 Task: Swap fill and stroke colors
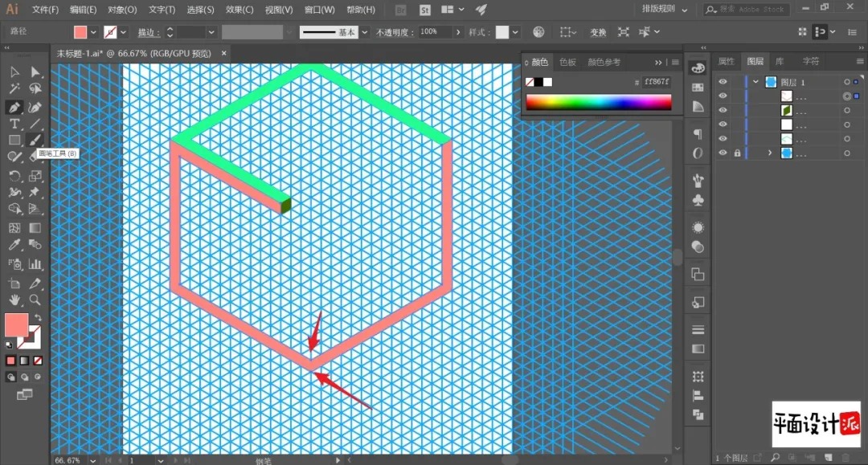[38, 318]
